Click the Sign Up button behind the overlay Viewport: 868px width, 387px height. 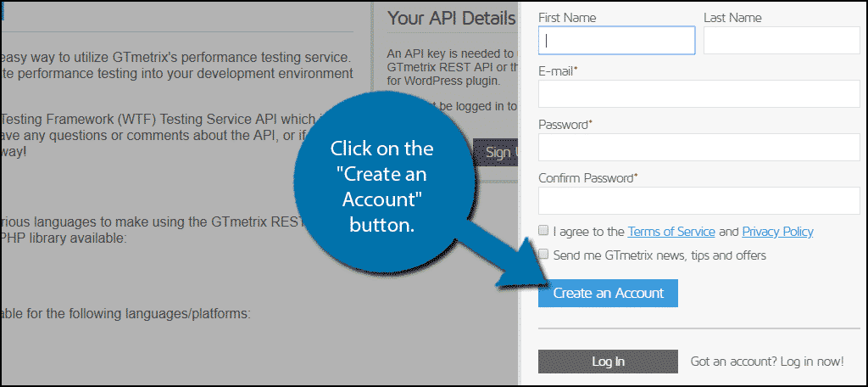coord(496,152)
